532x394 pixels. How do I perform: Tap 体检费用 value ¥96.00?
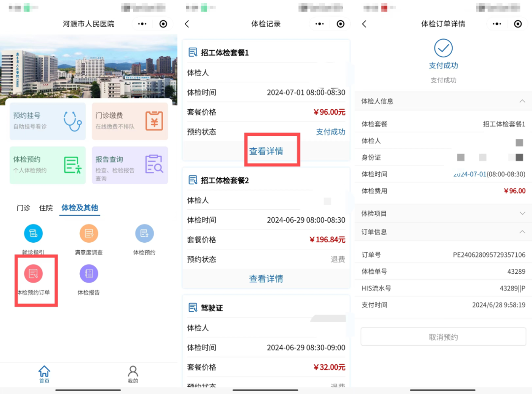click(515, 191)
